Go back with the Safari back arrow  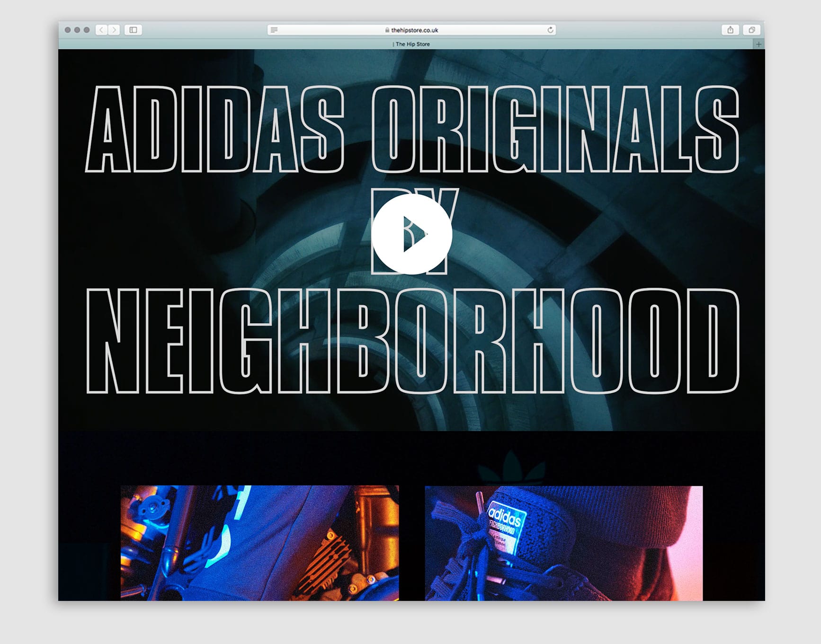click(101, 30)
